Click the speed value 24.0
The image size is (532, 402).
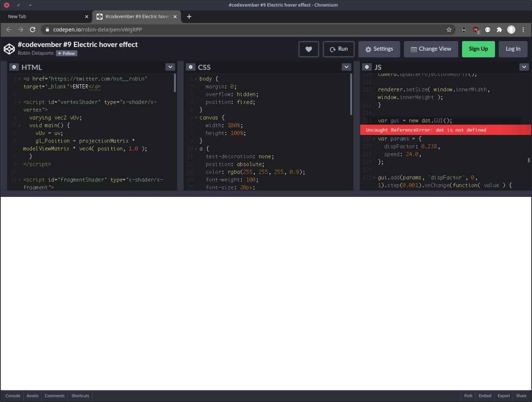coord(412,154)
